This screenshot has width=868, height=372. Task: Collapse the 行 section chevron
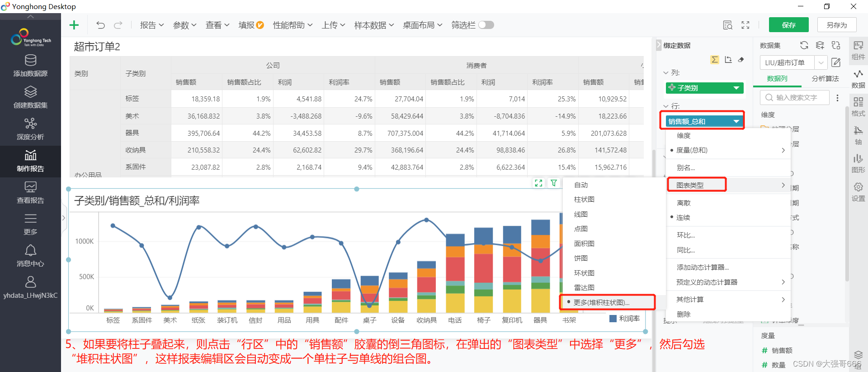coord(665,106)
